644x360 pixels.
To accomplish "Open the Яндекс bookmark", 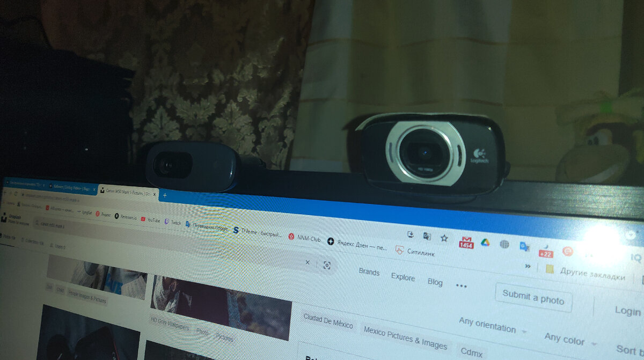I will point(104,214).
